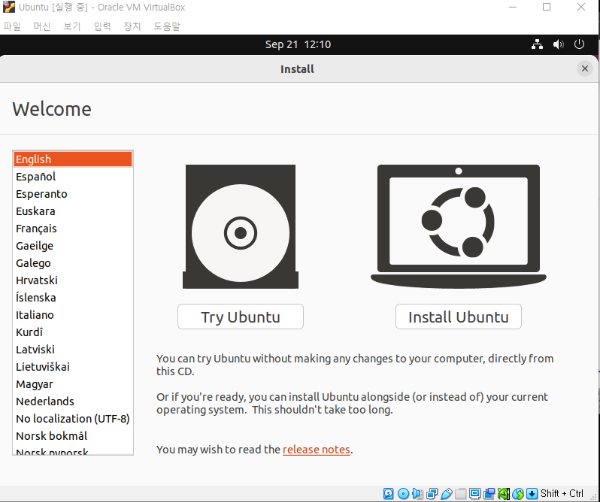Click the mouse integration globe icon
Viewport: 600px width, 502px height.
518,494
